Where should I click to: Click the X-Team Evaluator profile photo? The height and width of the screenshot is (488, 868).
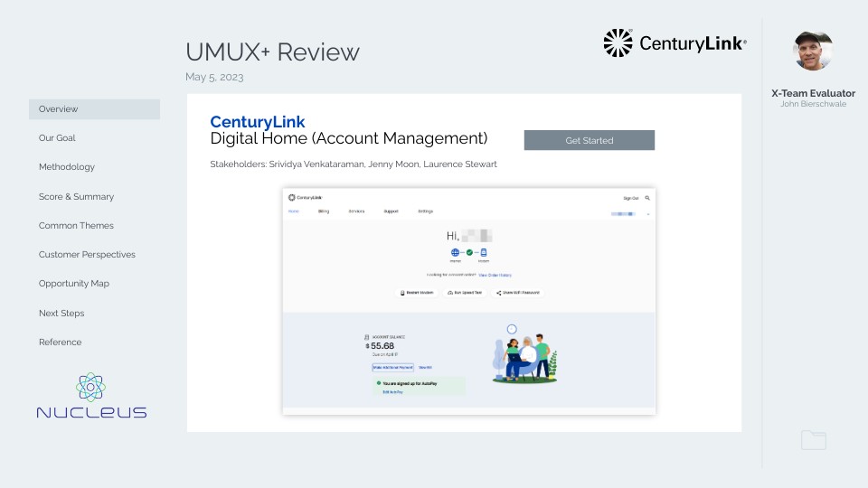click(x=812, y=52)
